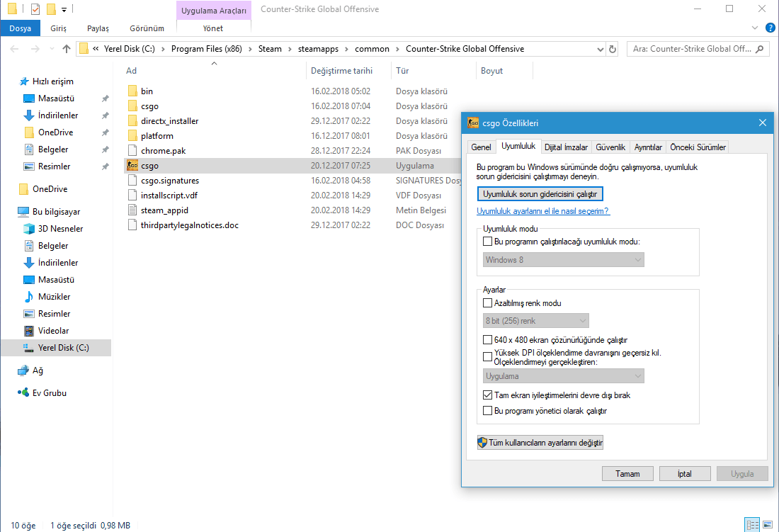Click the search magnifier icon

pos(759,49)
